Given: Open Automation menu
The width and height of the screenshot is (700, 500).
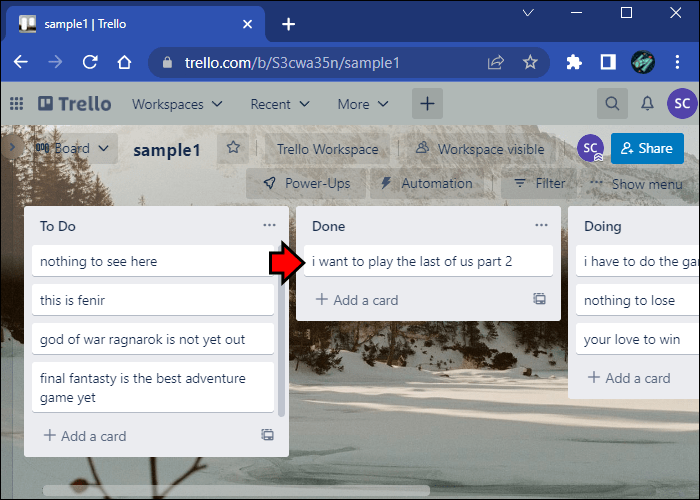Looking at the screenshot, I should (x=427, y=183).
